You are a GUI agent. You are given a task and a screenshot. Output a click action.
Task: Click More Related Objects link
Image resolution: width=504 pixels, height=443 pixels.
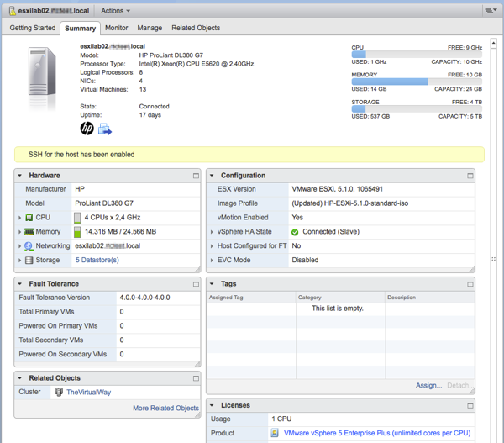coord(165,408)
